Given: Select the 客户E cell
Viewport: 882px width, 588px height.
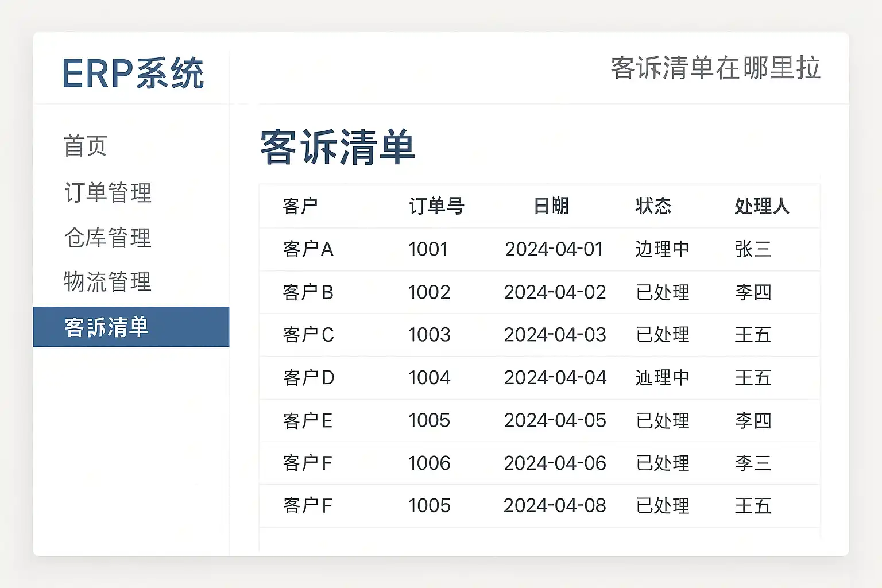Looking at the screenshot, I should pyautogui.click(x=308, y=421).
